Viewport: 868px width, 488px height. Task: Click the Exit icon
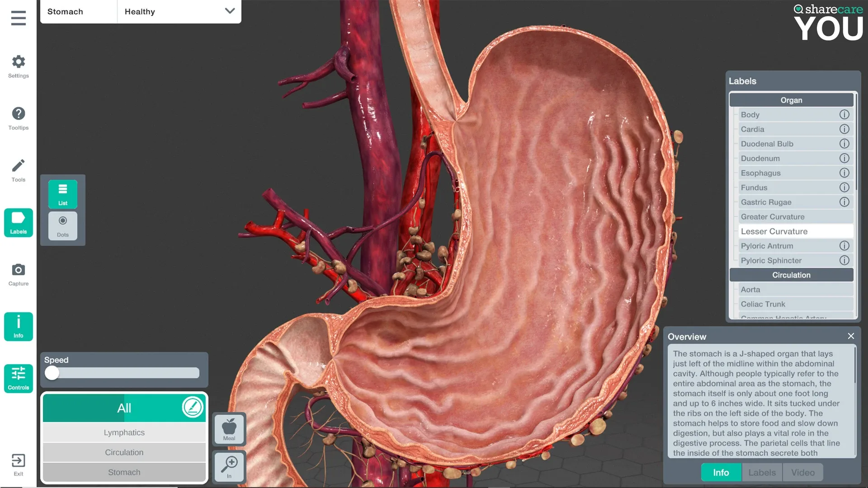click(x=18, y=461)
